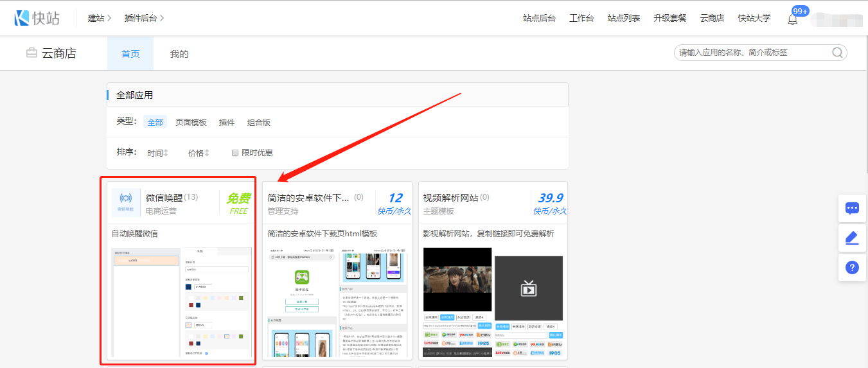Sort apps by 价格
The height and width of the screenshot is (368, 868).
coord(199,153)
